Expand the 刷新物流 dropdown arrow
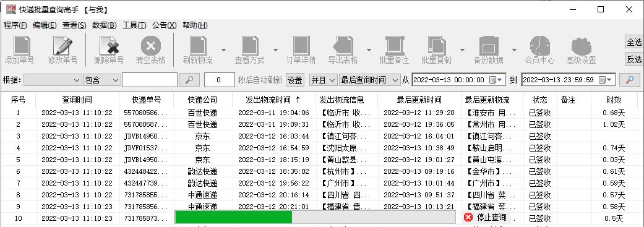 tap(223, 49)
